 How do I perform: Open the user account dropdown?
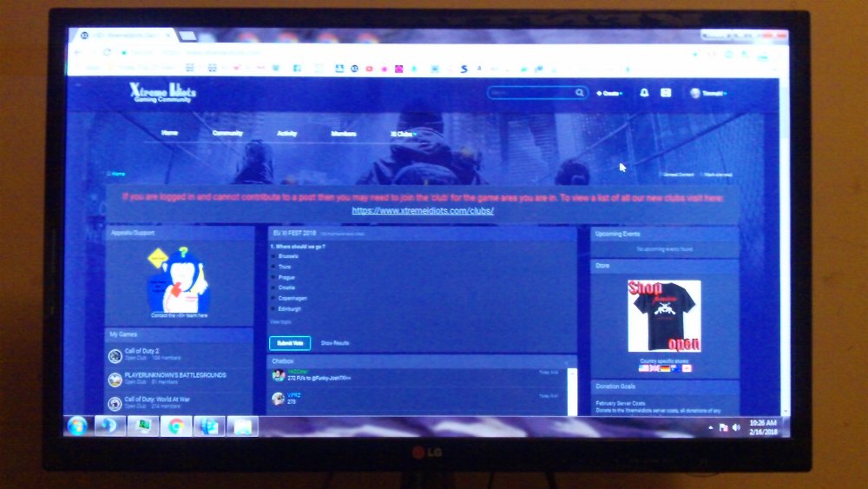point(708,93)
